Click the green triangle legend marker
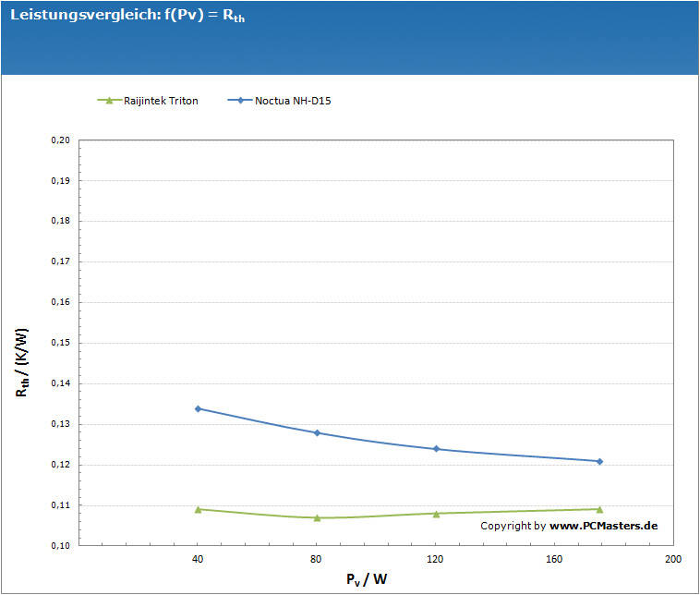 pos(109,101)
